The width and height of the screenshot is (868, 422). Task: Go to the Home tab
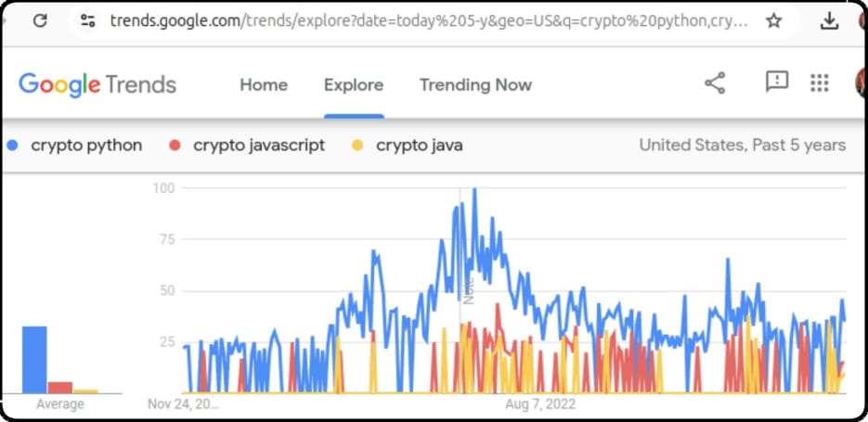[264, 84]
